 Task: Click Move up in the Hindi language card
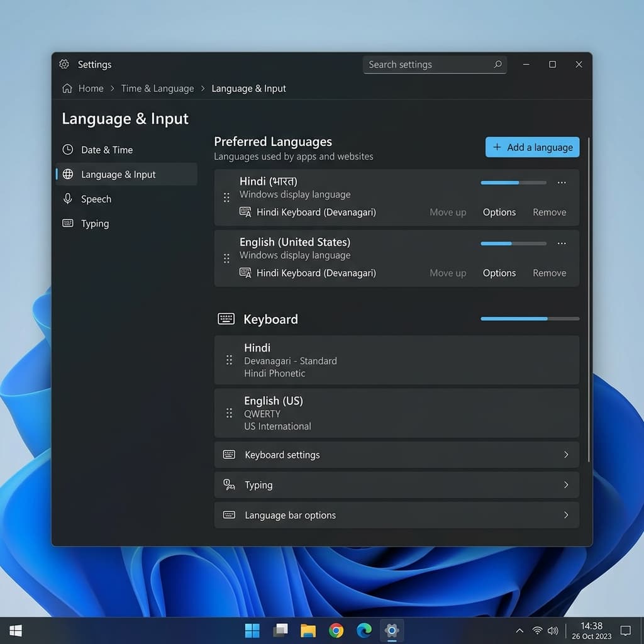[x=448, y=213]
